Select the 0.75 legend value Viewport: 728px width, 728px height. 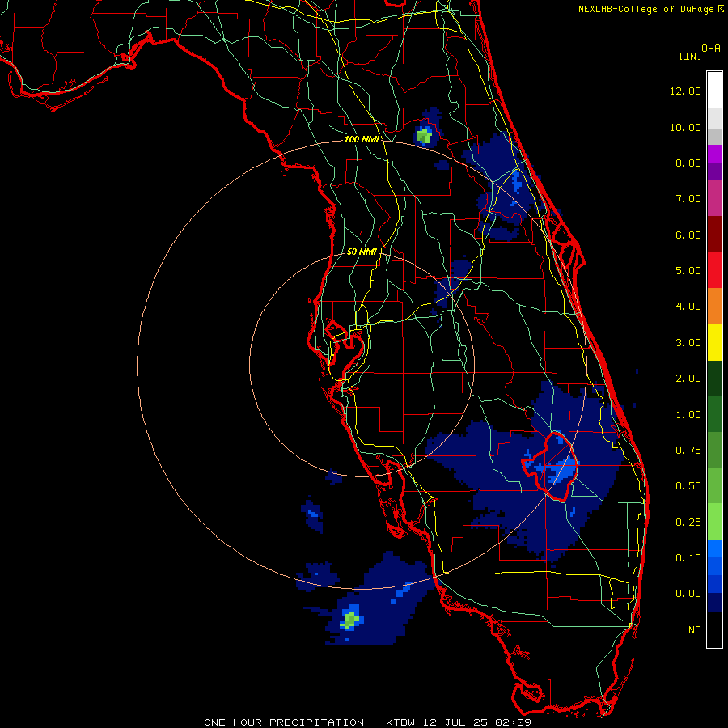click(x=688, y=451)
